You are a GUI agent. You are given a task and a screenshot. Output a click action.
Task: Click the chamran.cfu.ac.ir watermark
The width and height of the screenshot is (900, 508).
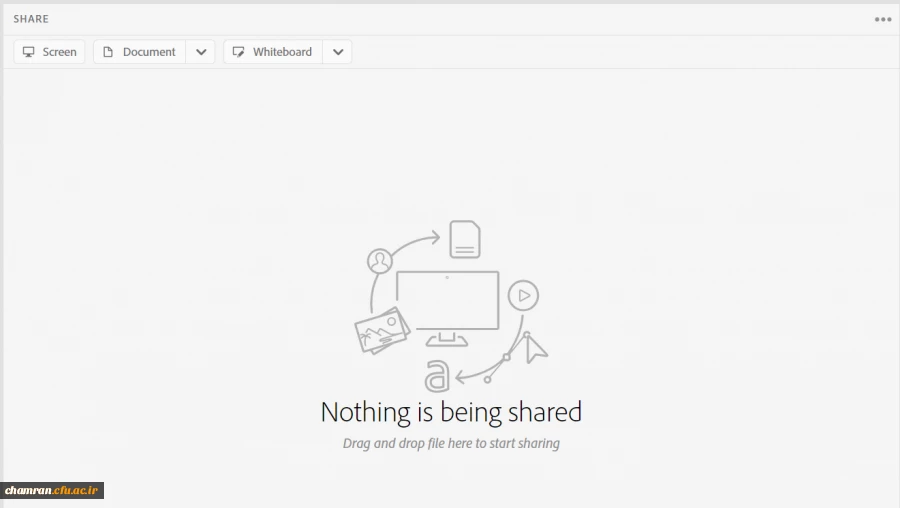tap(52, 490)
